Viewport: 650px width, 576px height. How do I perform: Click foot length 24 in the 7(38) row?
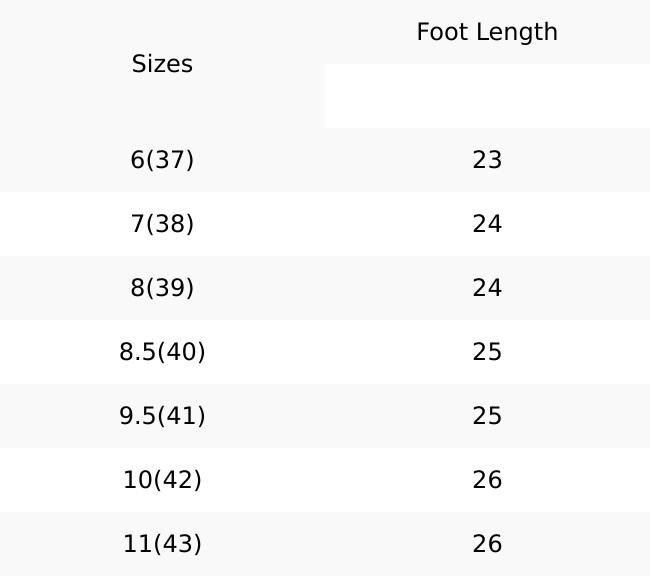click(x=487, y=224)
